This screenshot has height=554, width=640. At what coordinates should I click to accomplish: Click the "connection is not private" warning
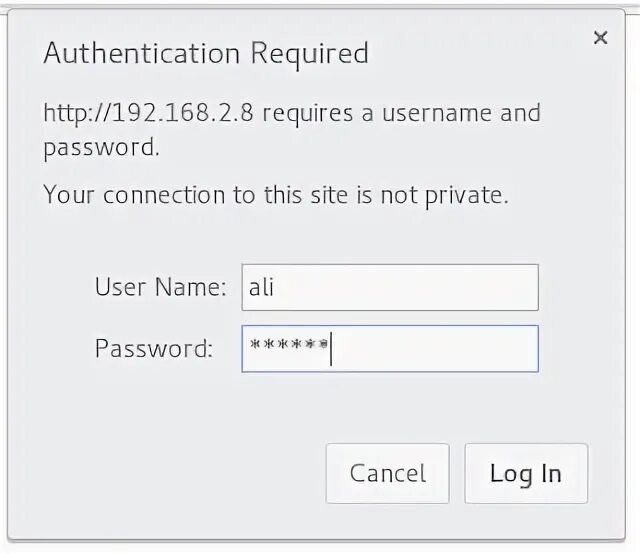coord(276,194)
